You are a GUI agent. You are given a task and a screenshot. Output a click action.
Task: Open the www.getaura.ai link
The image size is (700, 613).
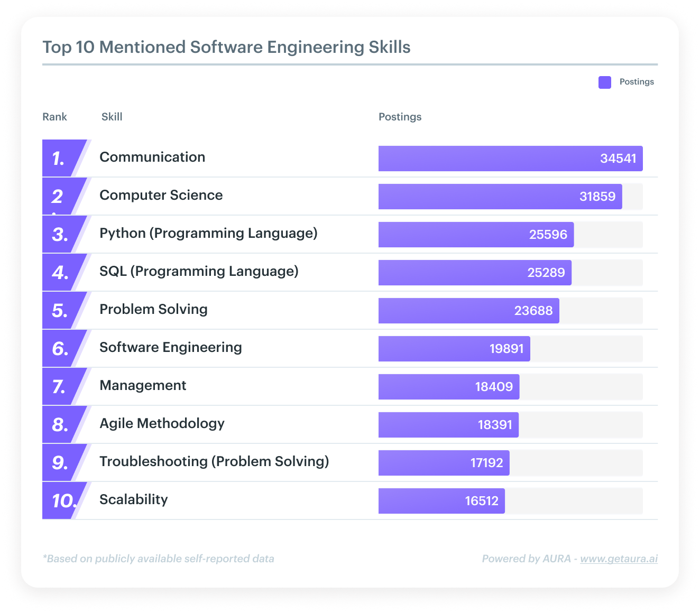pyautogui.click(x=619, y=559)
